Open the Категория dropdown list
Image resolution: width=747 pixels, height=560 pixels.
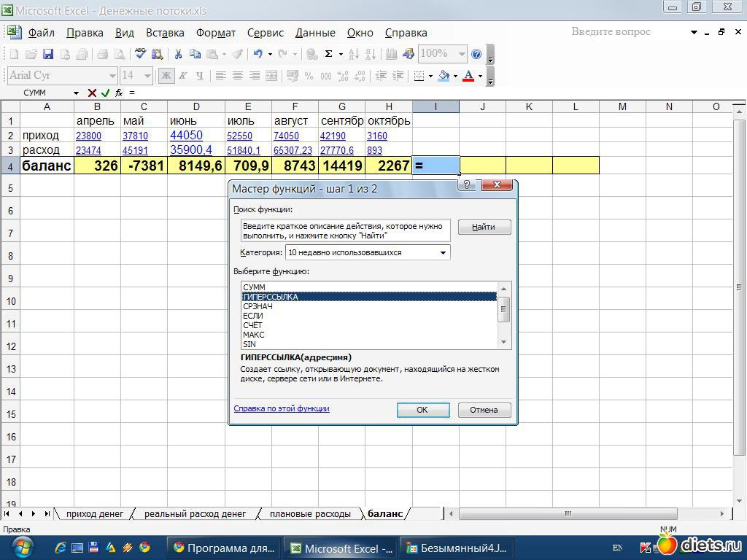442,252
